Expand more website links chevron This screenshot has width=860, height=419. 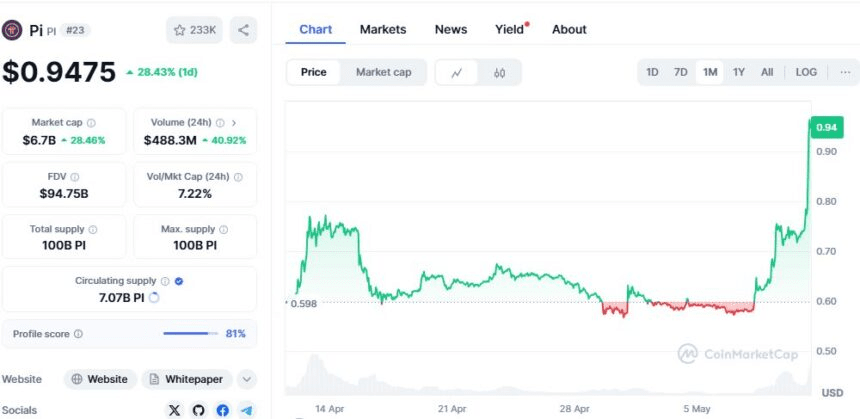[247, 379]
